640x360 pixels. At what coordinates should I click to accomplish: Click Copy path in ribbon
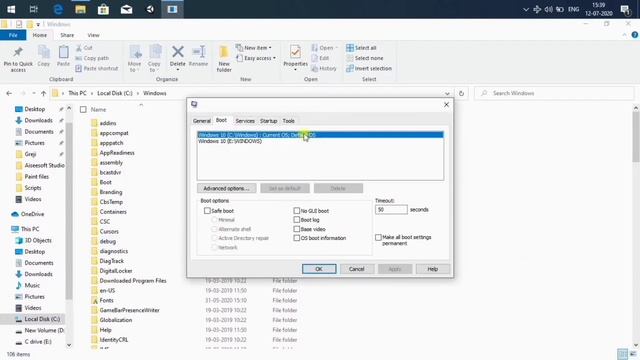(92, 58)
